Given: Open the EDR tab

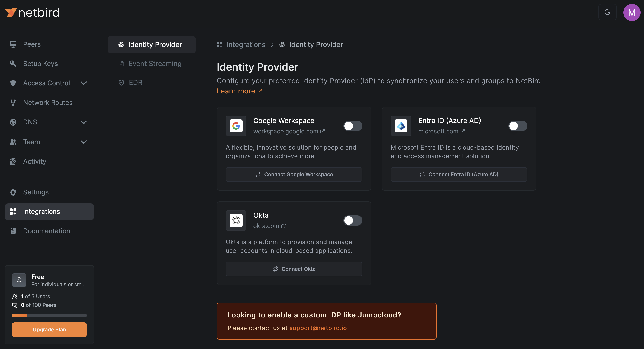Looking at the screenshot, I should click(136, 83).
